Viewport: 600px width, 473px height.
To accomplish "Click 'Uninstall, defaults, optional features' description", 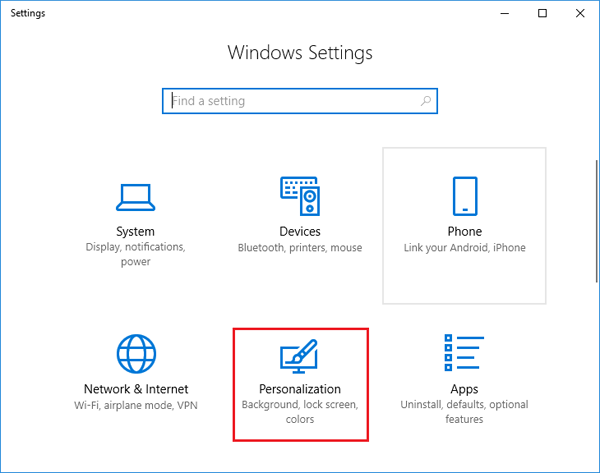I will 464,412.
